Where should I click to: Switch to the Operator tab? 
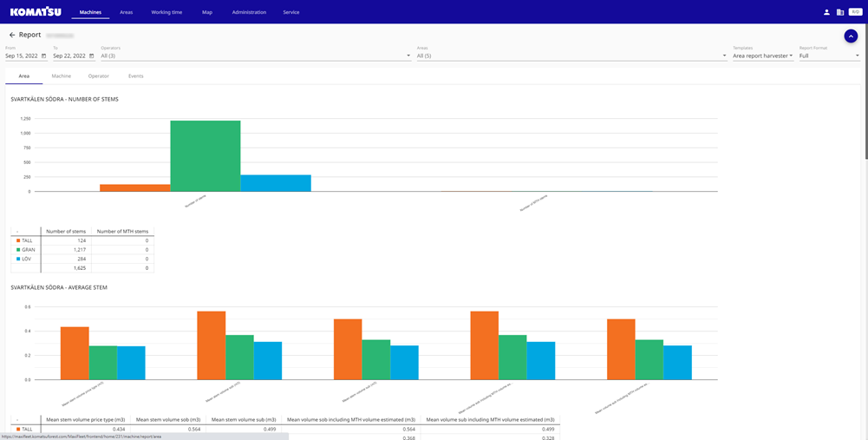pyautogui.click(x=99, y=76)
